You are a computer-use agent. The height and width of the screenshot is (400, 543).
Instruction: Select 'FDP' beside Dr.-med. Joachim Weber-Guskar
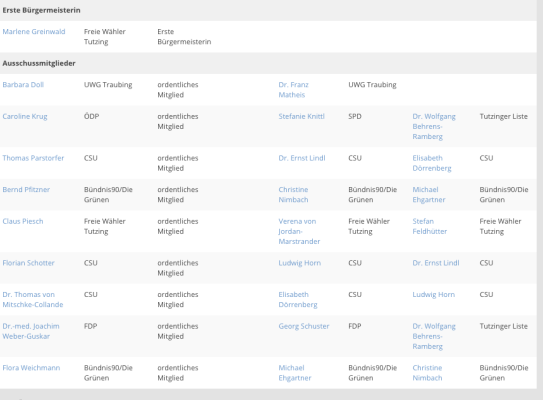(x=90, y=326)
